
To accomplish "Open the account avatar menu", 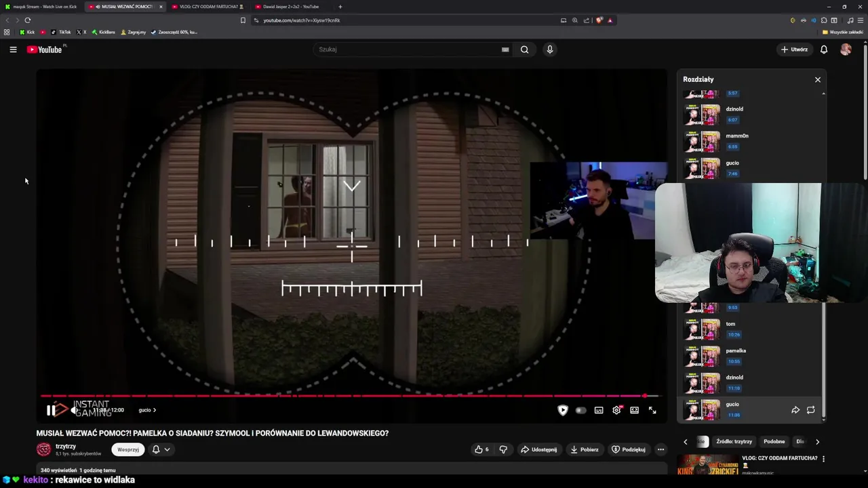I will pyautogui.click(x=846, y=49).
